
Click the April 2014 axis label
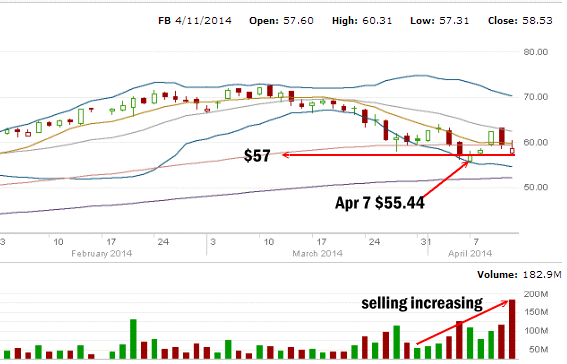point(470,253)
